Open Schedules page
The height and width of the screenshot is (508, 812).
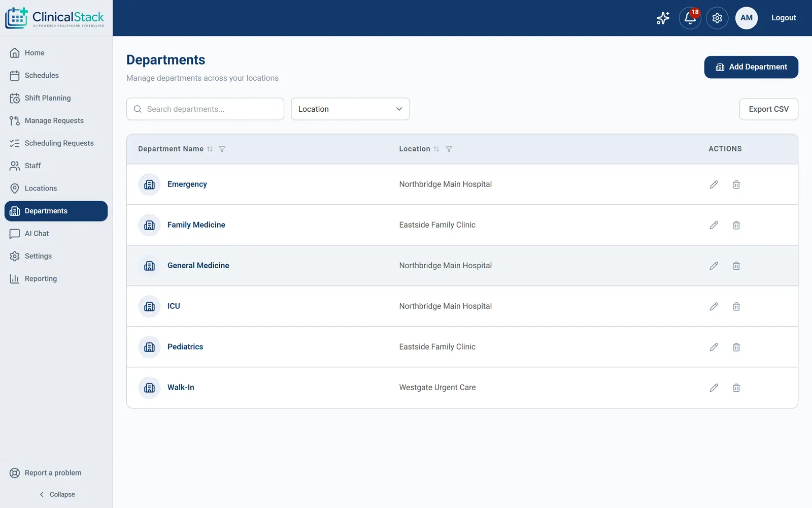(x=56, y=75)
